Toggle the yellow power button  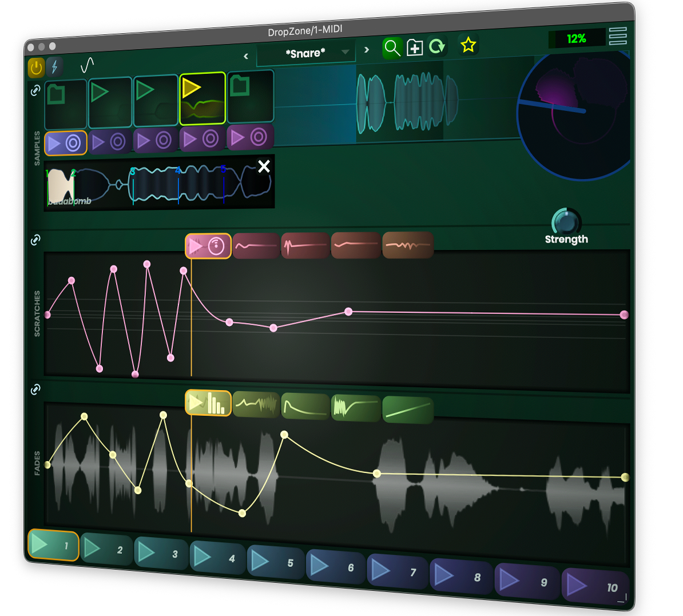coord(36,68)
